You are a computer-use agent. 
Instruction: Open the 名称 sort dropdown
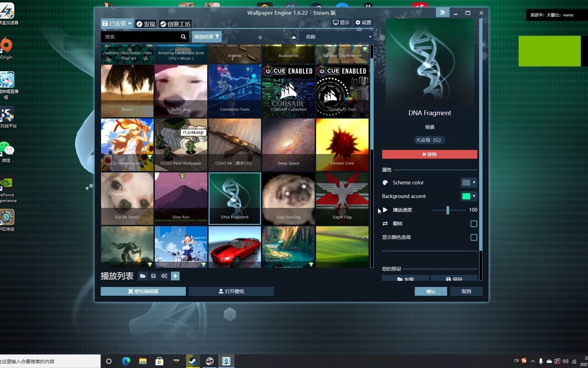339,37
